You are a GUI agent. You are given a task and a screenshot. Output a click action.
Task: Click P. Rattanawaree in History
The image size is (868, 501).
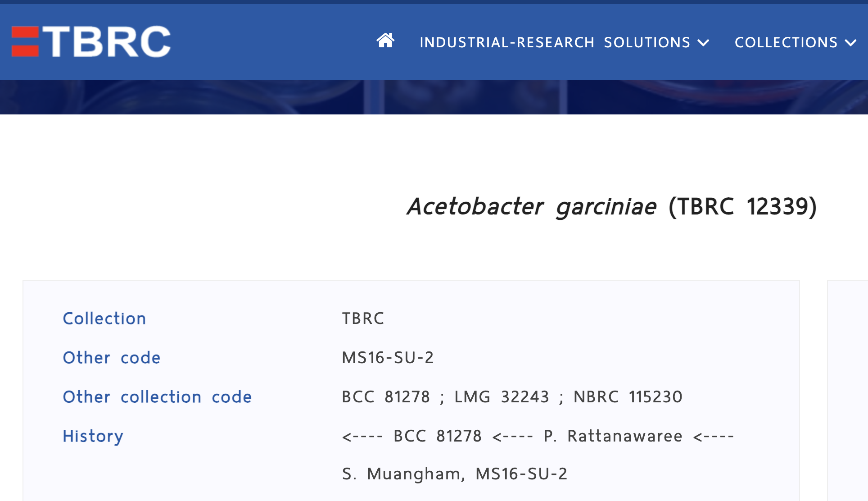(613, 436)
